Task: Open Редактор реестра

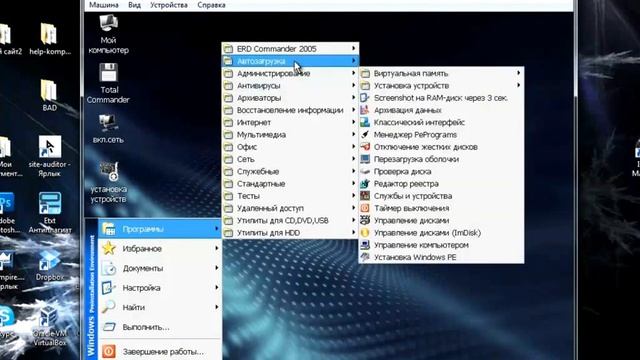Action: coord(441,184)
